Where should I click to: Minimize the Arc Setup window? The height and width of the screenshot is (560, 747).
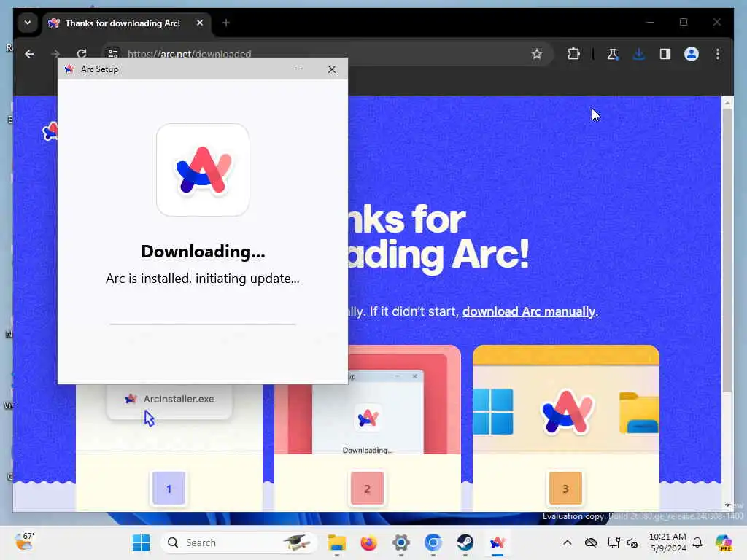[x=299, y=69]
